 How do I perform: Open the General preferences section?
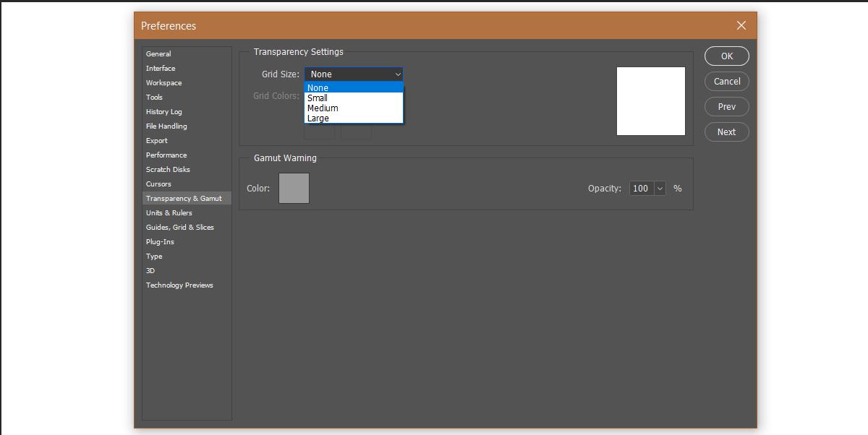tap(158, 53)
